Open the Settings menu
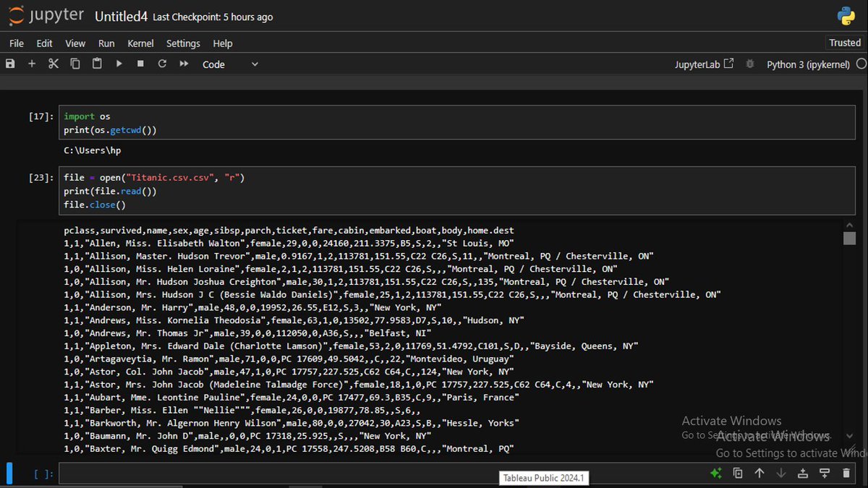Screen dimensions: 868x488 pyautogui.click(x=183, y=43)
